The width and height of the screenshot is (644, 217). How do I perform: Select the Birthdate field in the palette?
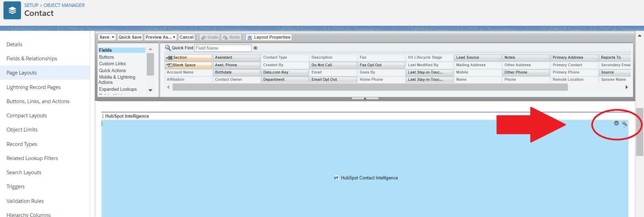click(237, 72)
